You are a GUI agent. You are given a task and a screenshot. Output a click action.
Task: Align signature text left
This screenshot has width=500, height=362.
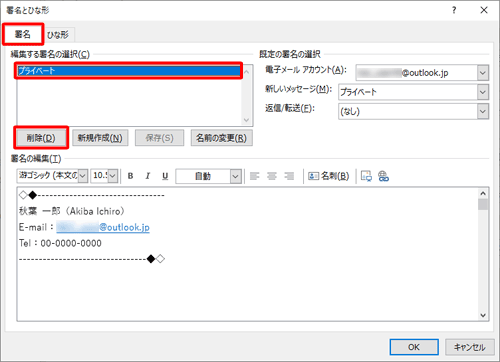(x=255, y=176)
